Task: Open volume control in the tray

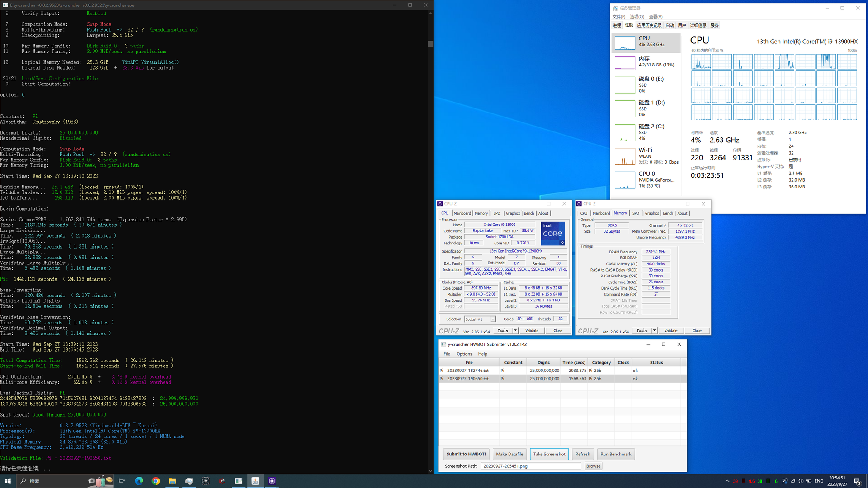Action: click(x=801, y=481)
